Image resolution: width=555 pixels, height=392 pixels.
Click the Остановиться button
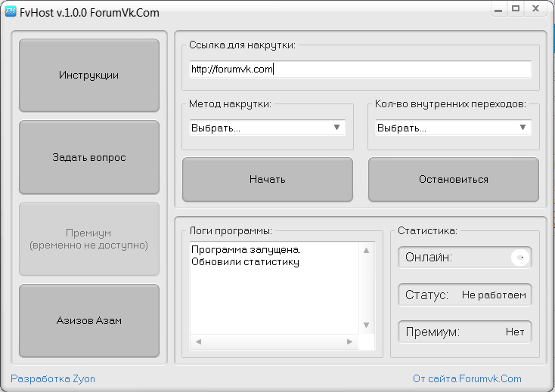tap(454, 180)
